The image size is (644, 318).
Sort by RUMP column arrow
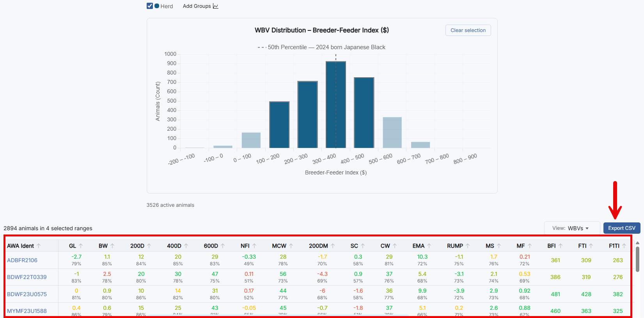point(468,246)
